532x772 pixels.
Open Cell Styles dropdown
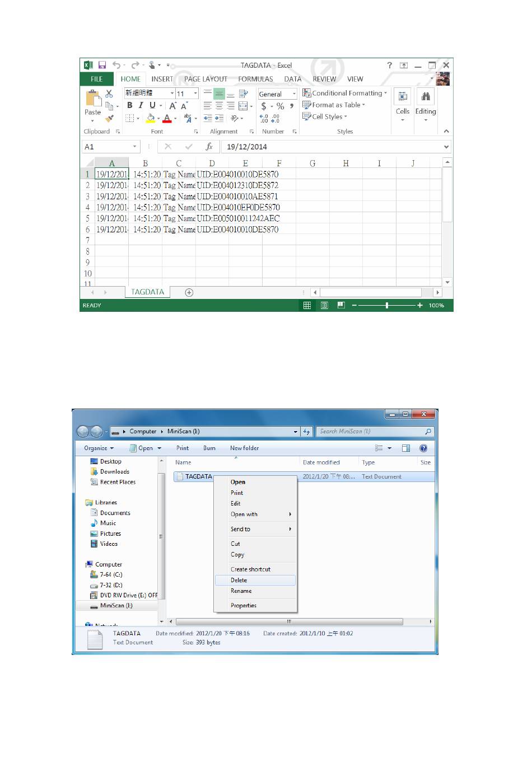click(325, 116)
